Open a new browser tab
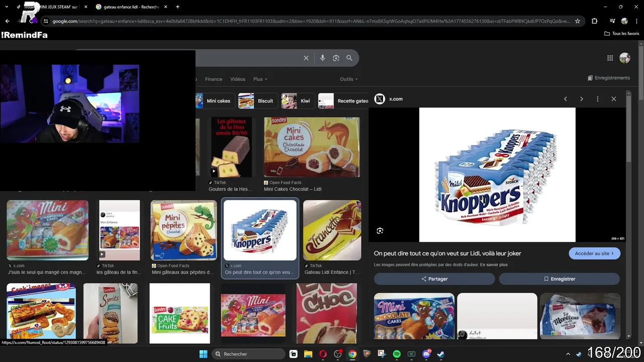 [178, 7]
